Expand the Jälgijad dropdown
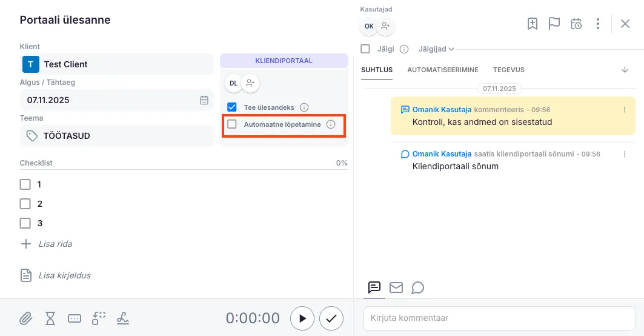644x336 pixels. tap(436, 49)
